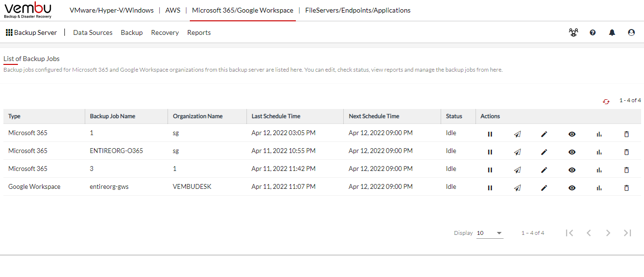
Task: Open the user account profile icon
Action: click(x=631, y=32)
